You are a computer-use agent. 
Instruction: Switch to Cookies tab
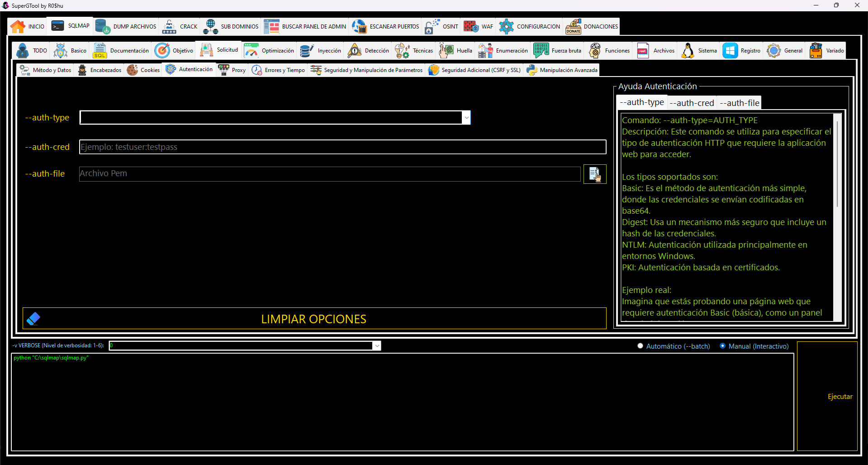coord(143,70)
